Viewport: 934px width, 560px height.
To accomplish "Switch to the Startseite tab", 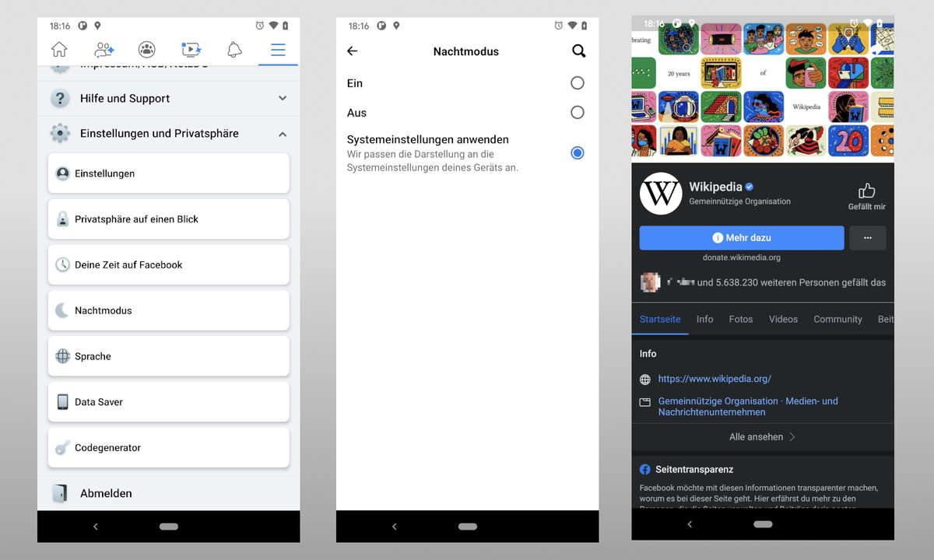I will 660,320.
